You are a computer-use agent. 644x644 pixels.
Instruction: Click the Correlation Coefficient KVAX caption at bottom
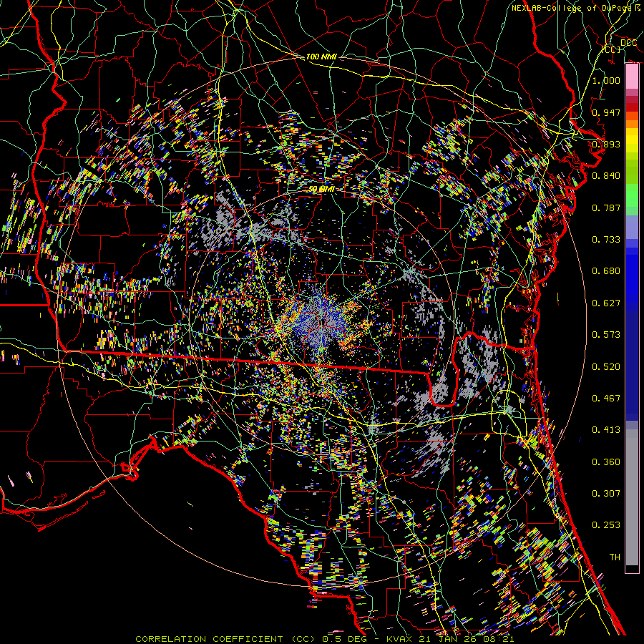(324, 639)
